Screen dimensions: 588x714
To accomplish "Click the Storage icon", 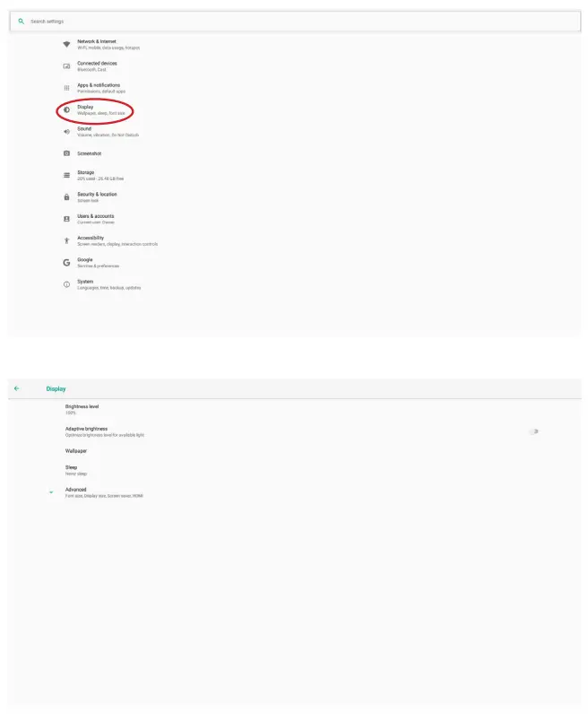I will (66, 175).
